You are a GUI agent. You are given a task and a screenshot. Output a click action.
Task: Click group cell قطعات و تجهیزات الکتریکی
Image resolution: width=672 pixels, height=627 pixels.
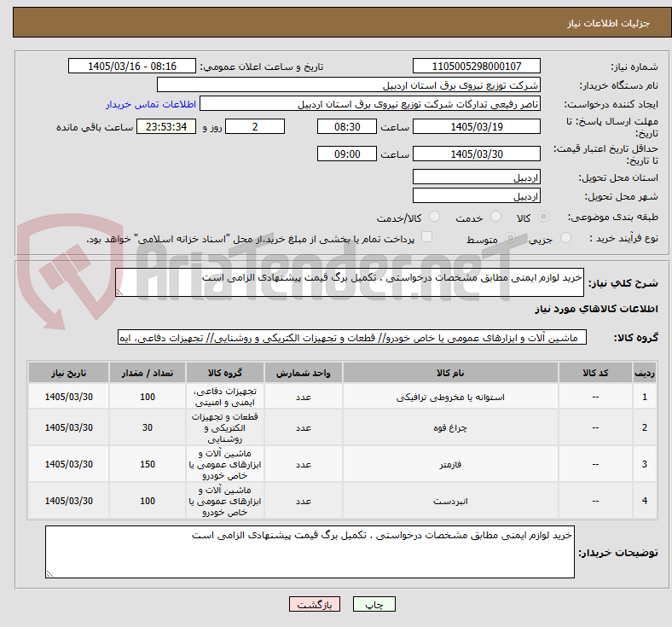[x=225, y=427]
